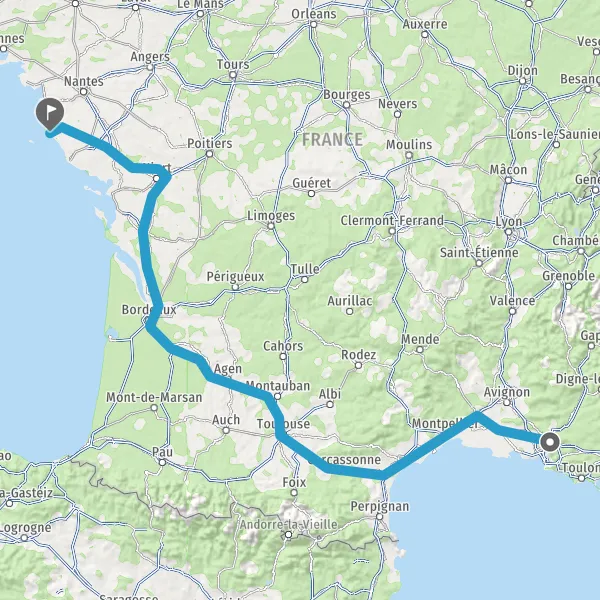The image size is (600, 600).
Task: Click the Rodez city marker
Action: [359, 365]
